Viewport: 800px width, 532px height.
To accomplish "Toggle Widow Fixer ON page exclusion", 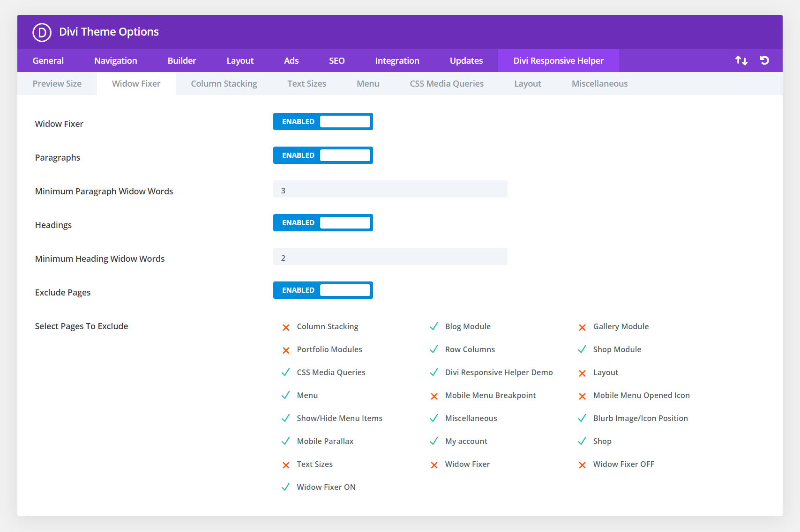I will pyautogui.click(x=286, y=487).
